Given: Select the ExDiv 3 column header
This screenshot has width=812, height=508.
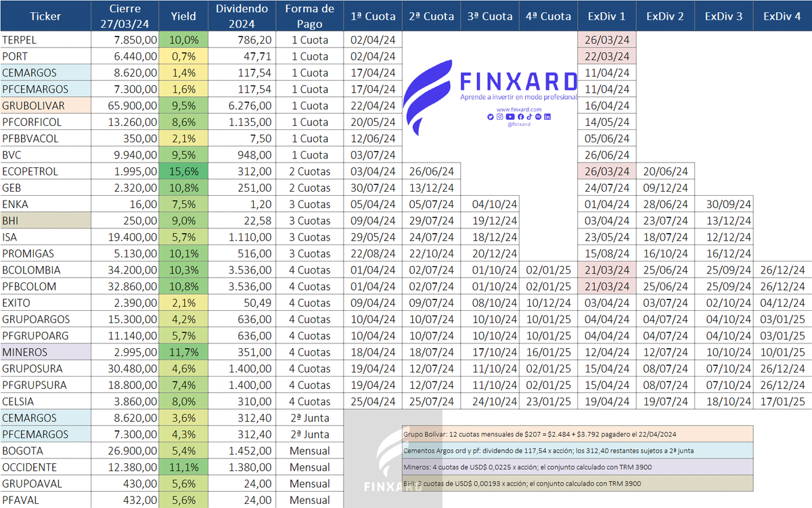Looking at the screenshot, I should coord(723,16).
